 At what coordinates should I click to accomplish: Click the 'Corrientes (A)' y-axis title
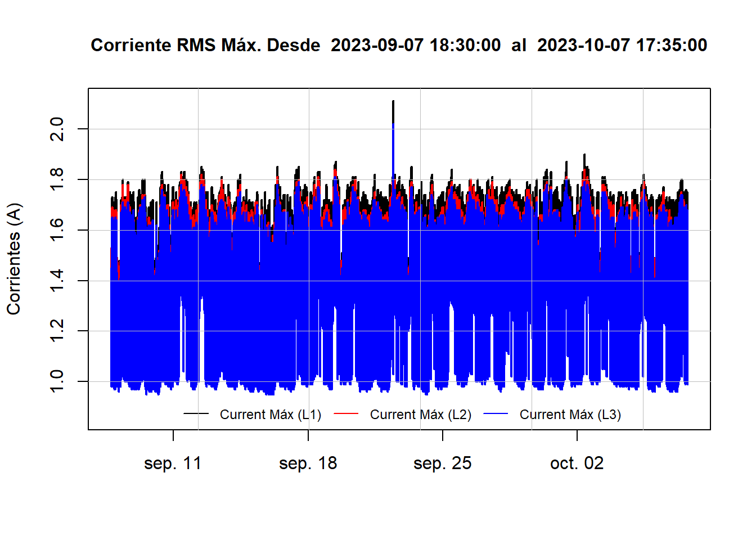tap(13, 259)
